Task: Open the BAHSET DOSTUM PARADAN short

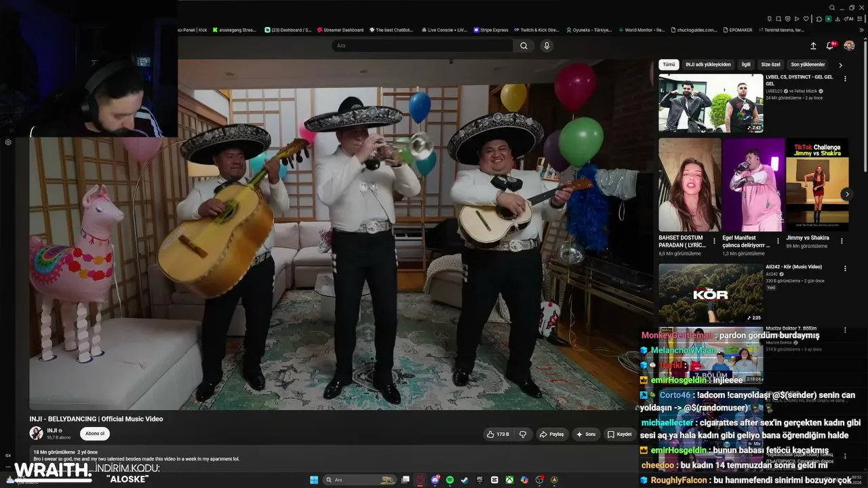Action: point(690,185)
